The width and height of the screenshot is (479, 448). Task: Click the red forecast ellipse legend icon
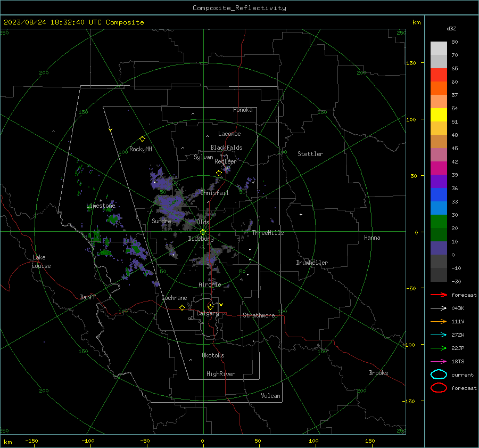point(439,388)
